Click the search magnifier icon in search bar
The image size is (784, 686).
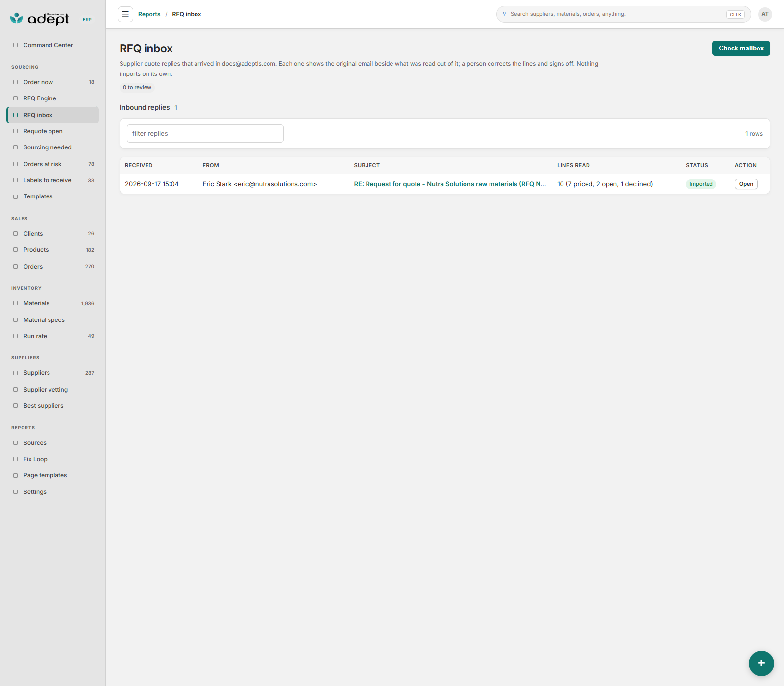(504, 14)
